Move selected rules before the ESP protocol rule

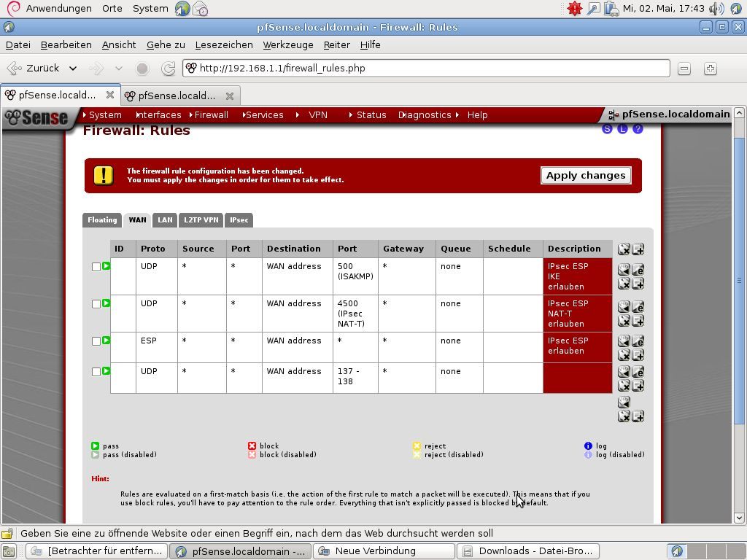[x=624, y=341]
